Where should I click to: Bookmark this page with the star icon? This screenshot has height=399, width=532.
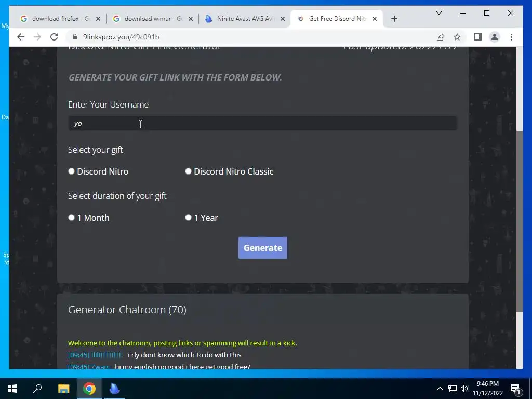pyautogui.click(x=457, y=37)
